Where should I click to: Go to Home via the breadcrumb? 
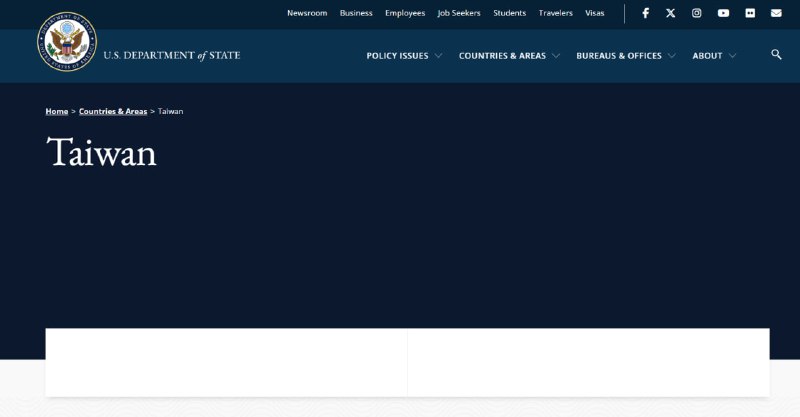tap(57, 111)
